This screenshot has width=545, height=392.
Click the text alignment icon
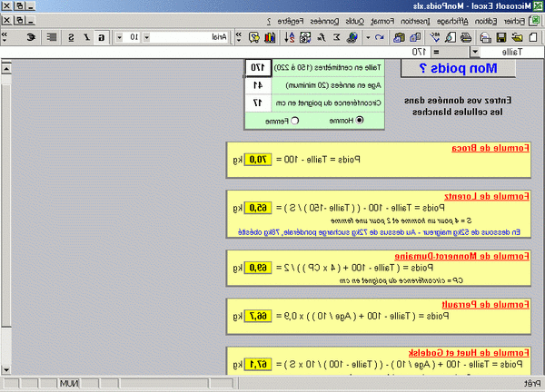pyautogui.click(x=52, y=37)
